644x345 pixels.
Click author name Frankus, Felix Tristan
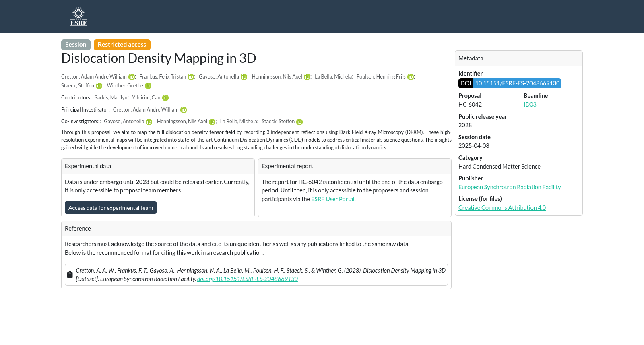tap(163, 76)
